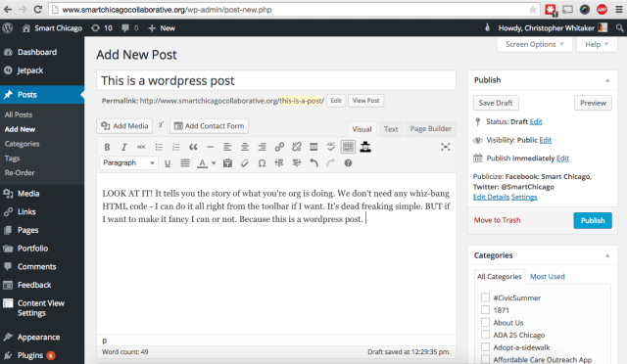This screenshot has width=627, height=364.
Task: Preview the post
Action: (593, 103)
